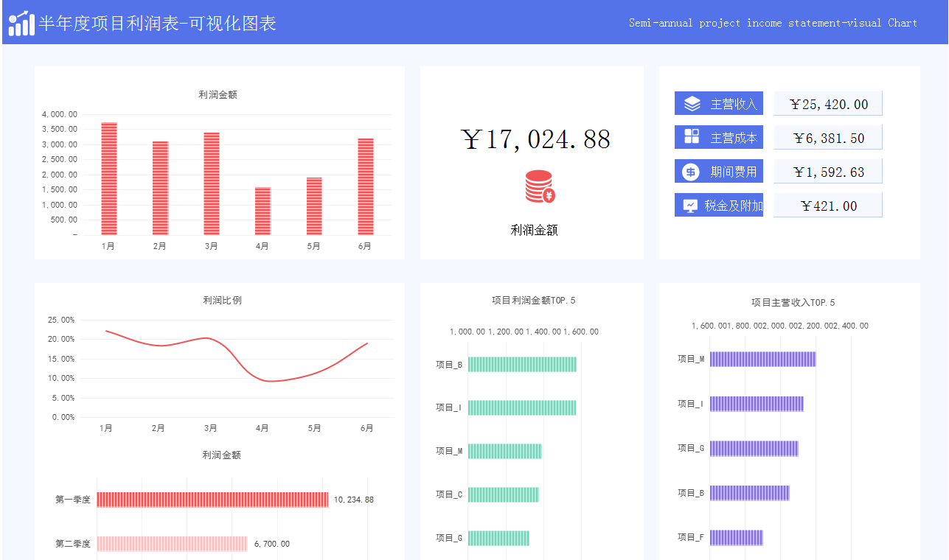The height and width of the screenshot is (560, 949).
Task: Click the 第二季度 axis label
Action: [73, 544]
